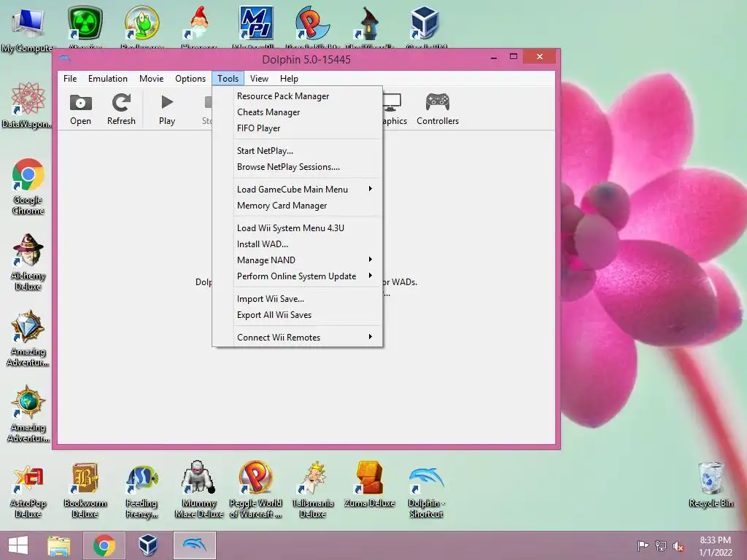Select Alchemy Deluxe desktop icon
This screenshot has height=560, width=747.
tap(28, 262)
